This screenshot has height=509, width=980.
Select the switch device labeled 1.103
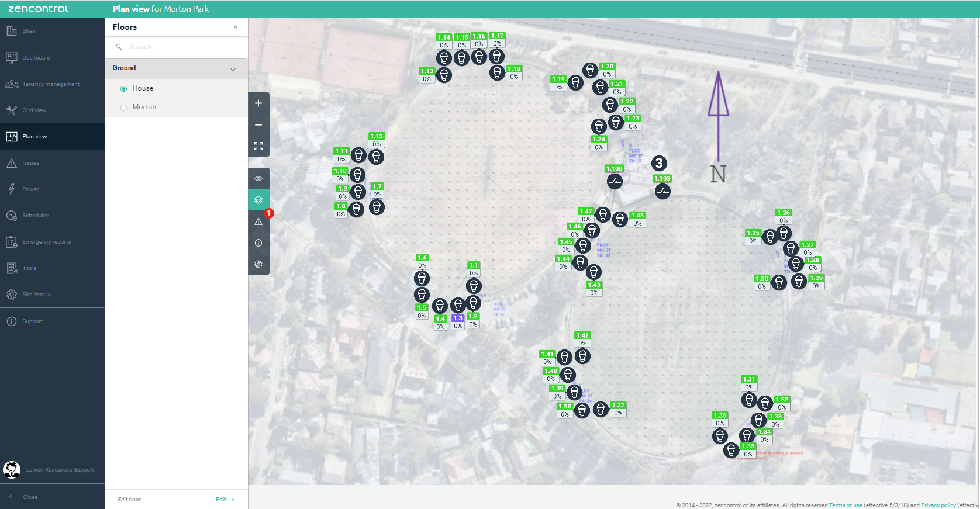pyautogui.click(x=662, y=191)
